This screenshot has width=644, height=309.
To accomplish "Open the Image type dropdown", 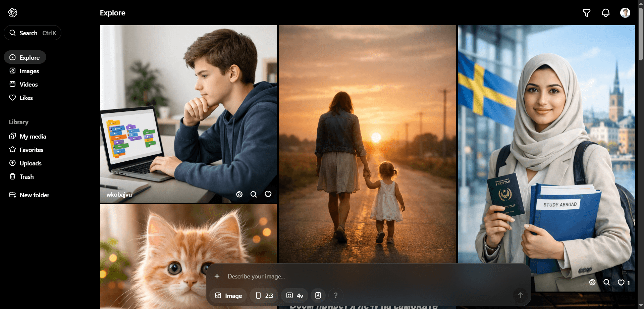I will pyautogui.click(x=228, y=296).
